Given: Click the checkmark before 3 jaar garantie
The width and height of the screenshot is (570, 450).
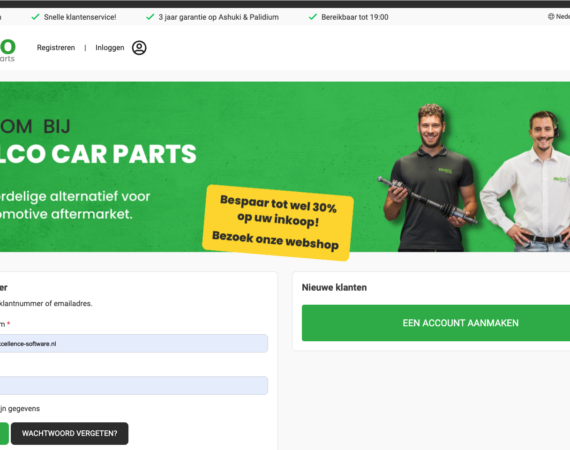Looking at the screenshot, I should click(150, 17).
